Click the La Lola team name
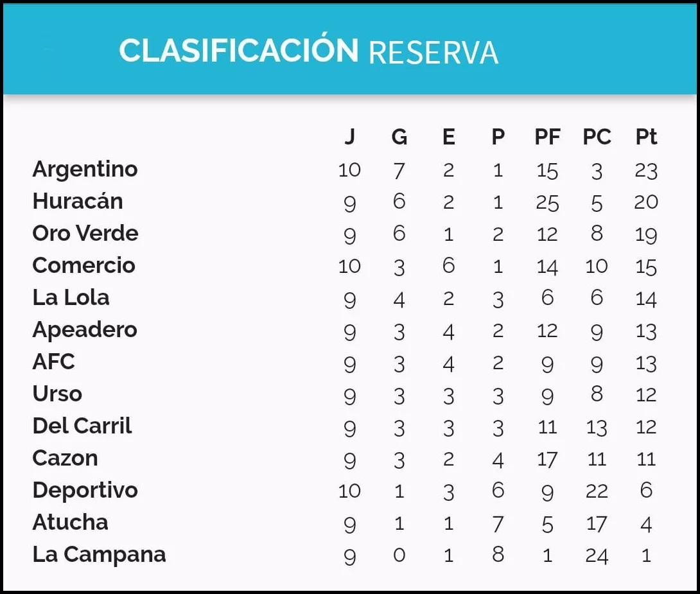 (x=71, y=297)
